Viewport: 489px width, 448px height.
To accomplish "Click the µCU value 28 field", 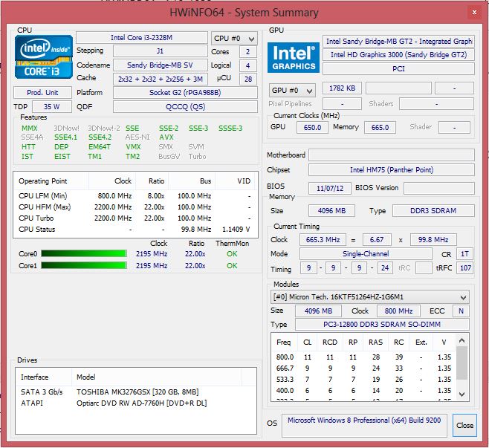I will click(x=248, y=79).
